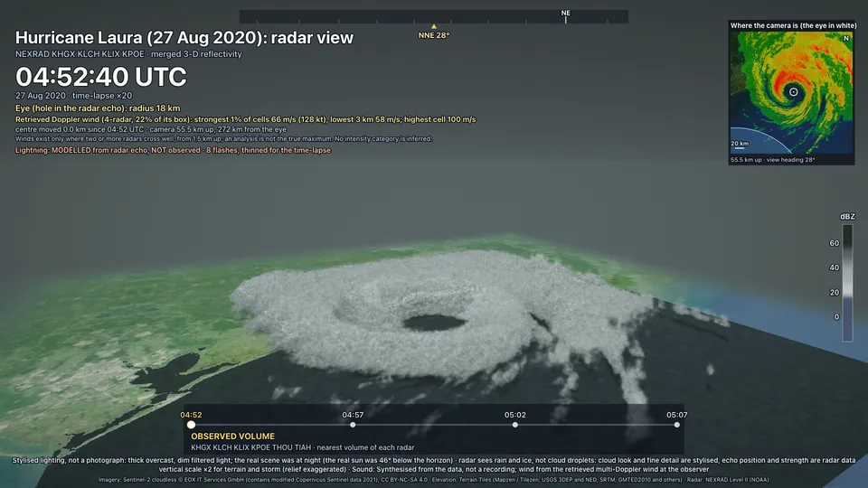
Task: Click the 55.5 km up view heading caption
Action: 772,159
